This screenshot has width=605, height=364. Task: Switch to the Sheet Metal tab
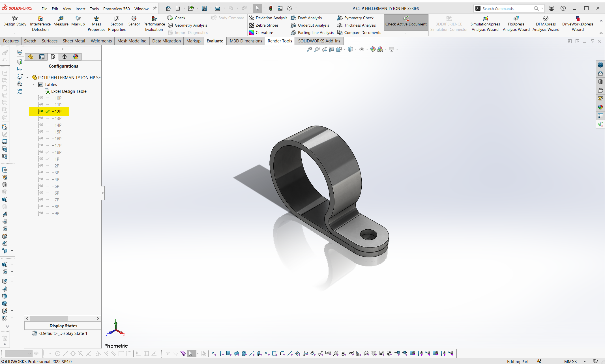pyautogui.click(x=74, y=41)
